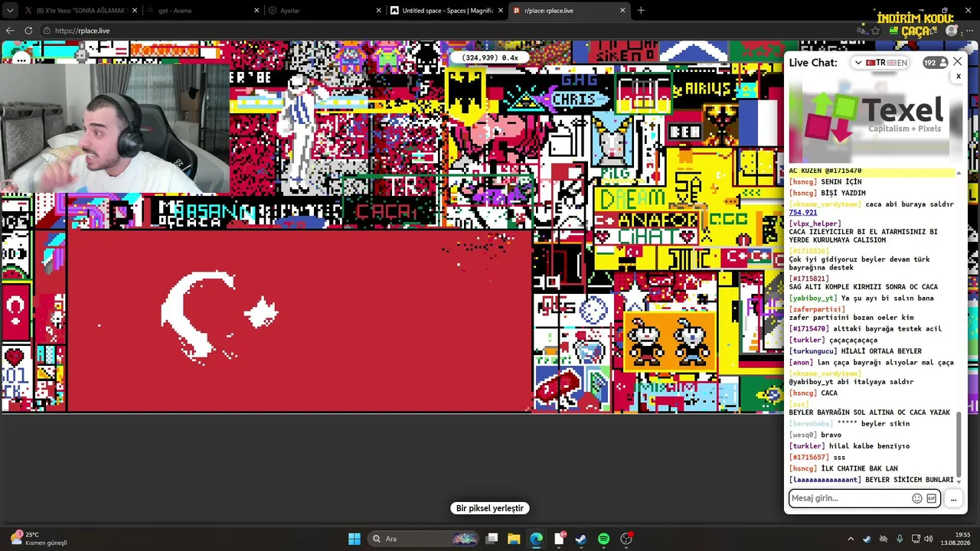Click the 'Bir piksel yerleştir' button
980x551 pixels.
(x=490, y=508)
